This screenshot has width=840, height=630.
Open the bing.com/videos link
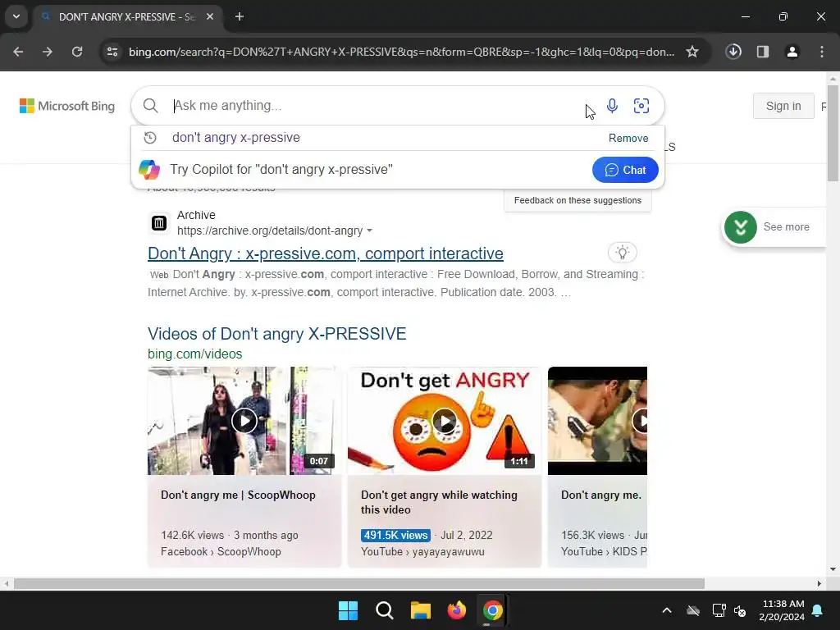[x=195, y=354]
